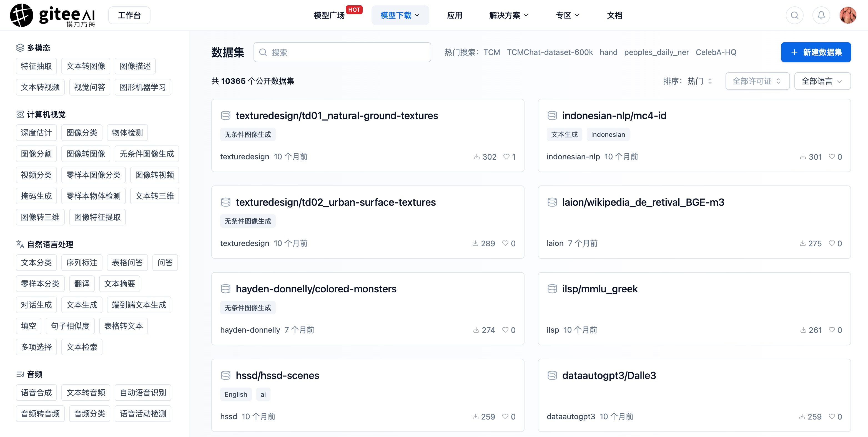868x437 pixels.
Task: Toggle the 特征抽取 filter tag
Action: (36, 66)
